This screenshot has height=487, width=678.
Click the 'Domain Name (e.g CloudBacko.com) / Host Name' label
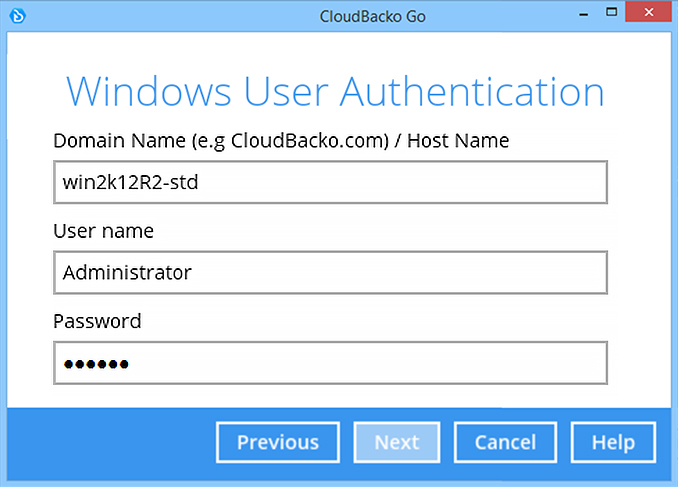(x=281, y=141)
